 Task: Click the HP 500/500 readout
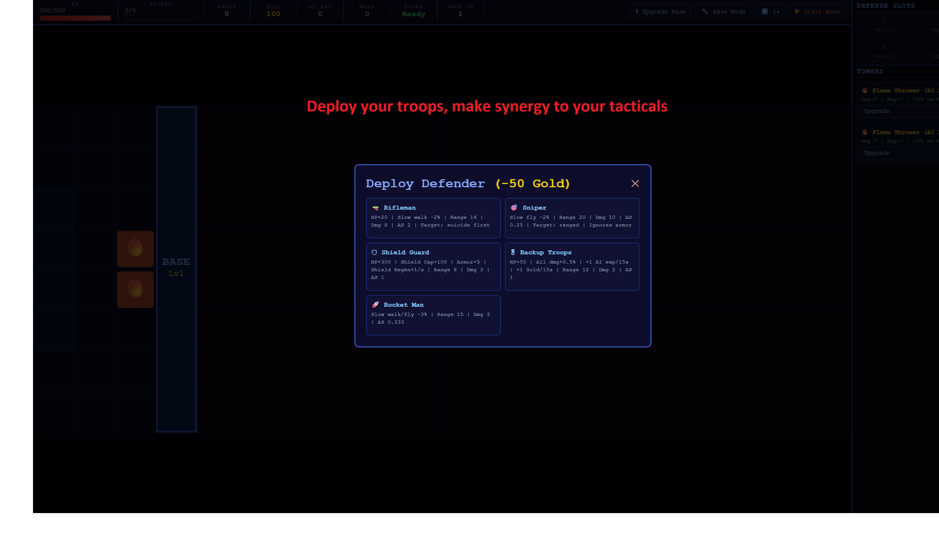pos(52,11)
